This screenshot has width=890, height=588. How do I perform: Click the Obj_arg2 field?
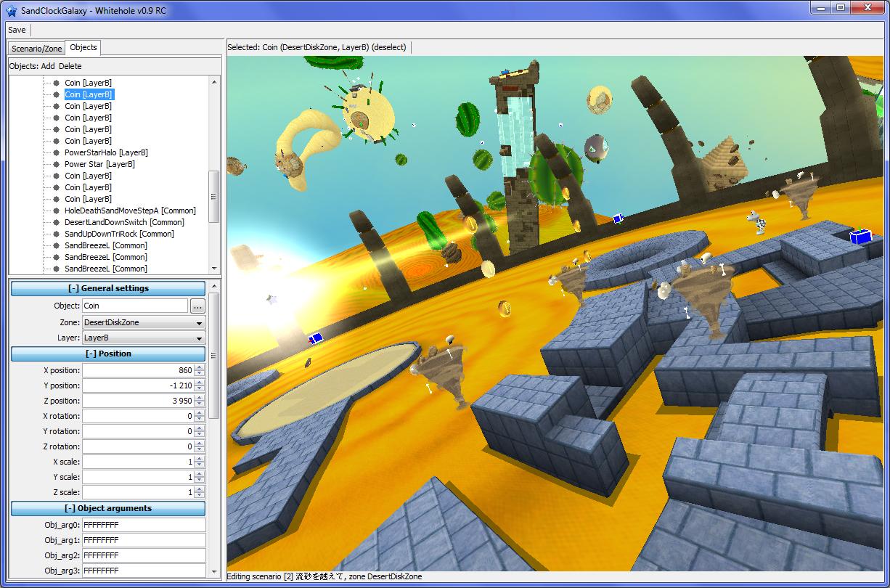point(144,555)
